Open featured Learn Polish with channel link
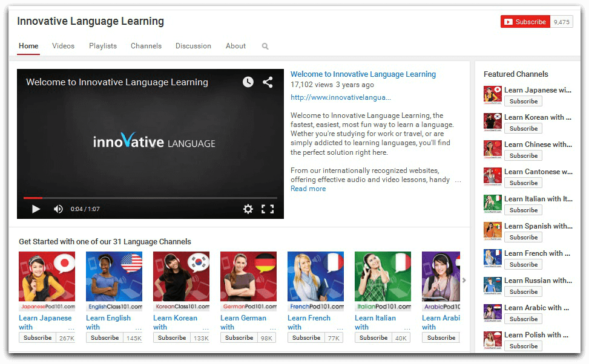Image resolution: width=589 pixels, height=364 pixels. coord(536,335)
